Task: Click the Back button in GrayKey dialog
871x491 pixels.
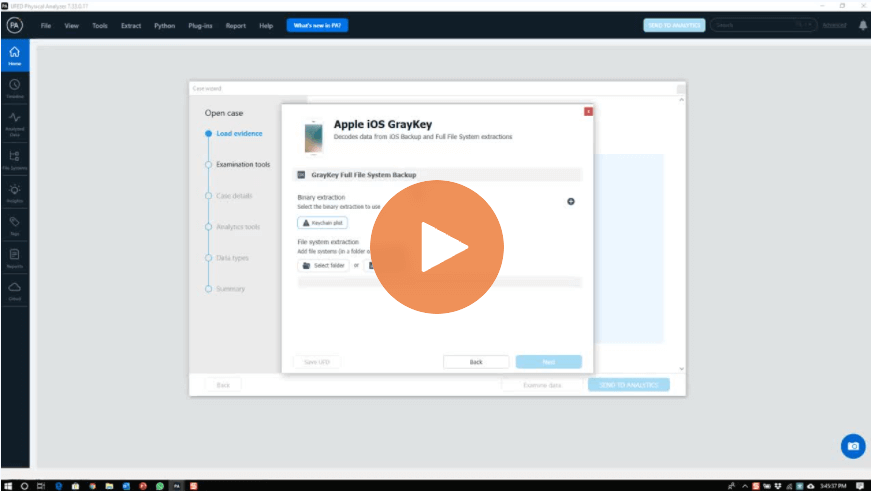Action: point(476,362)
